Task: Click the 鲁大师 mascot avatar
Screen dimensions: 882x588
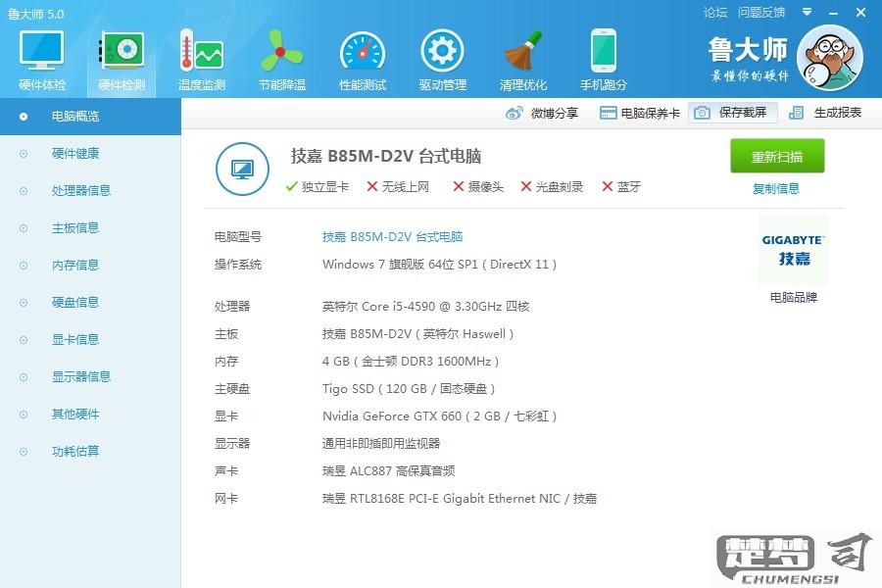Action: 830,58
